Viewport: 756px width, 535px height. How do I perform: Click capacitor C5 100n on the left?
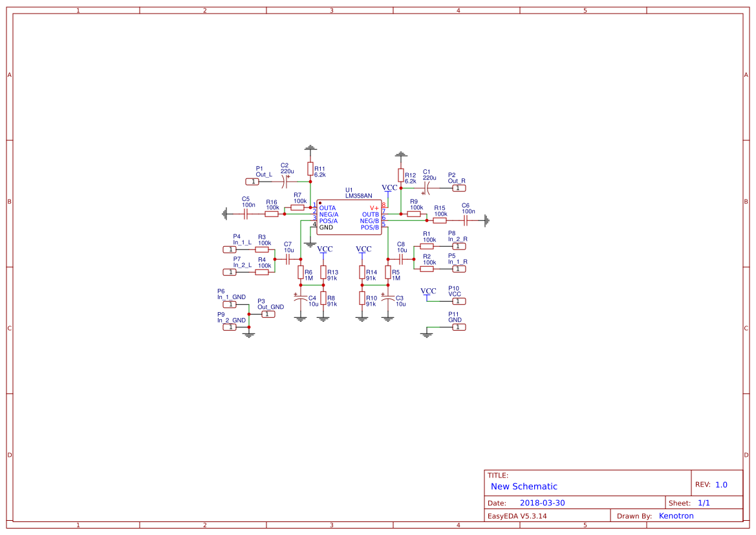245,213
